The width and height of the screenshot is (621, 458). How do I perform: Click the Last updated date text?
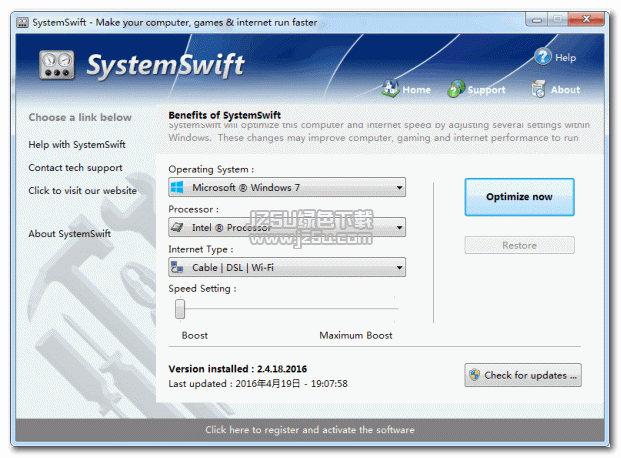(x=258, y=384)
